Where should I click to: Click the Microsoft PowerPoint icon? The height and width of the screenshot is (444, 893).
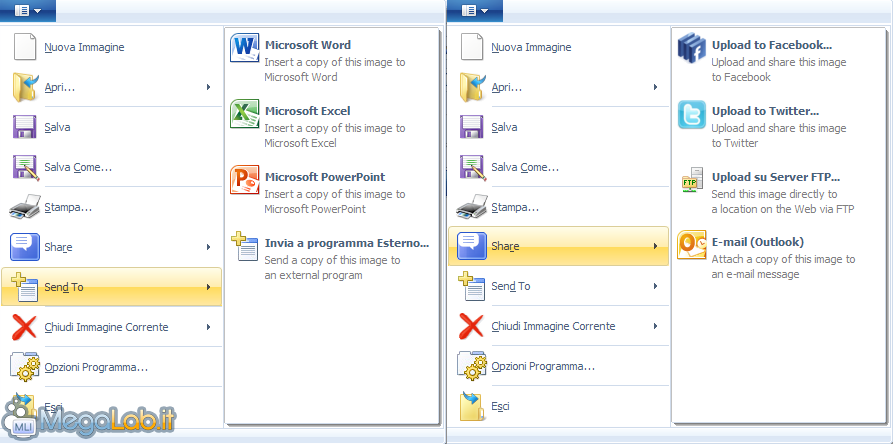tap(245, 179)
